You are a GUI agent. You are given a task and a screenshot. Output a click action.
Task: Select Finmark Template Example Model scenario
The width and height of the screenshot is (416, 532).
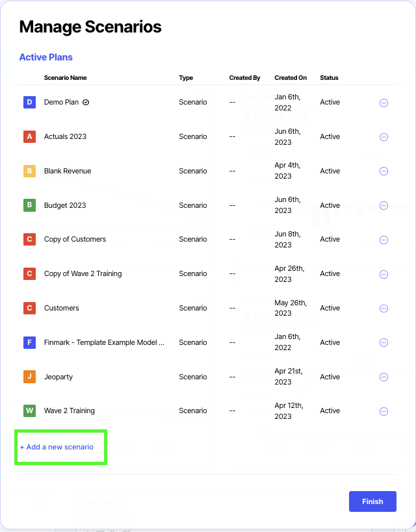104,342
